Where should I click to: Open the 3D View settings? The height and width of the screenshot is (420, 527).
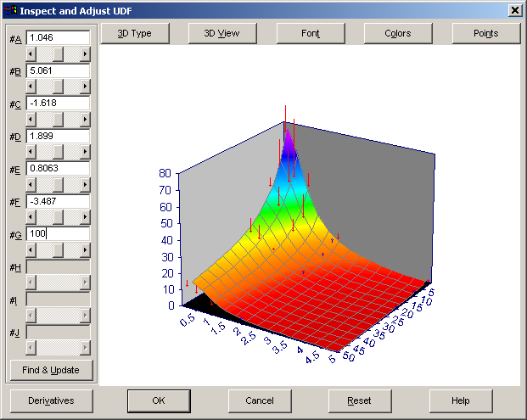[x=222, y=33]
